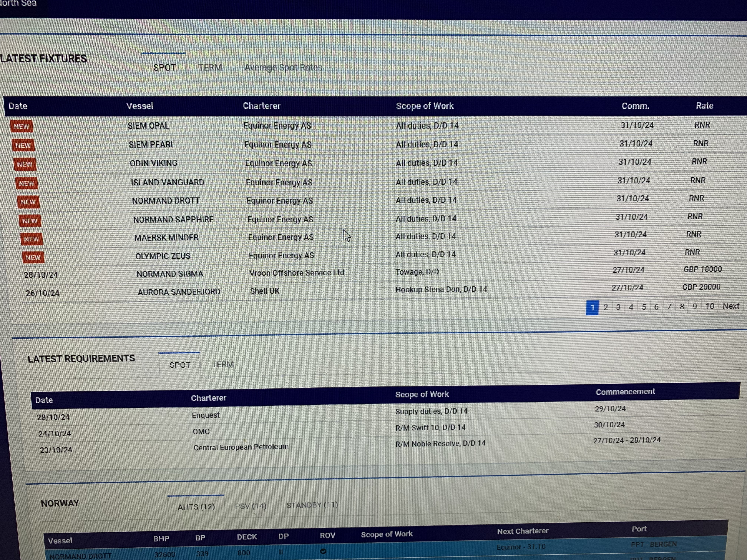Click NEW badge on OLYMPIC ZEUS row
This screenshot has height=560, width=747.
(33, 258)
